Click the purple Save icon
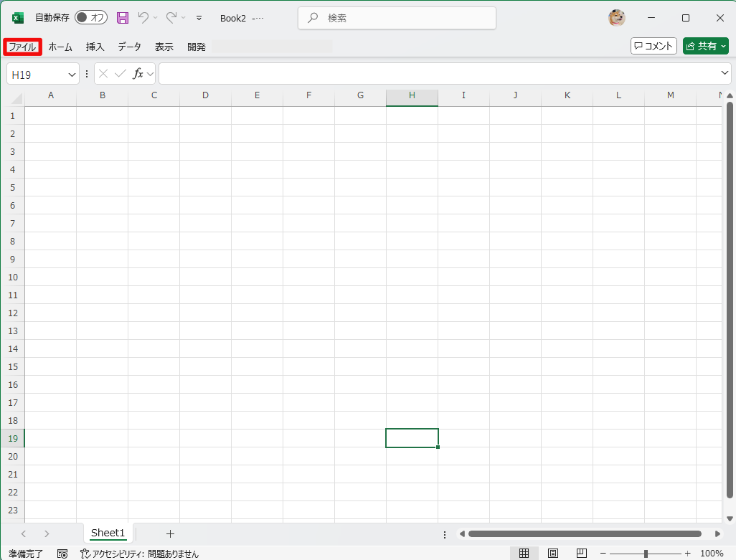Image resolution: width=736 pixels, height=560 pixels. click(123, 18)
